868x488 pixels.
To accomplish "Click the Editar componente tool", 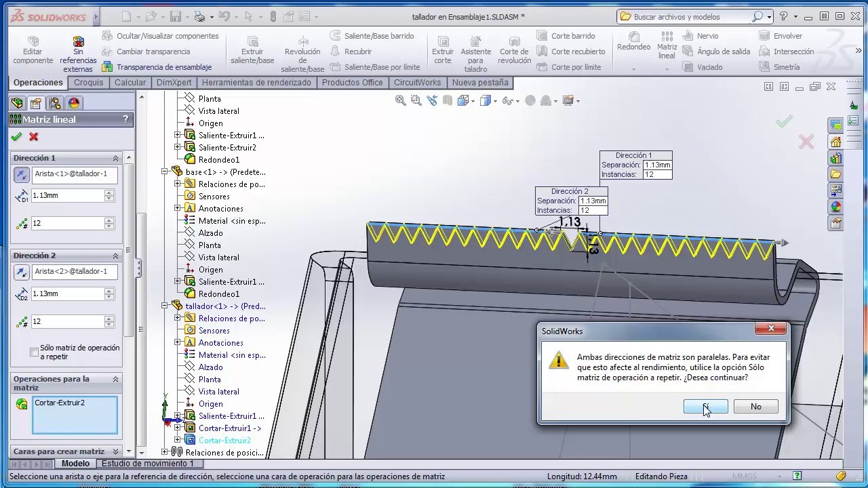I will click(33, 51).
